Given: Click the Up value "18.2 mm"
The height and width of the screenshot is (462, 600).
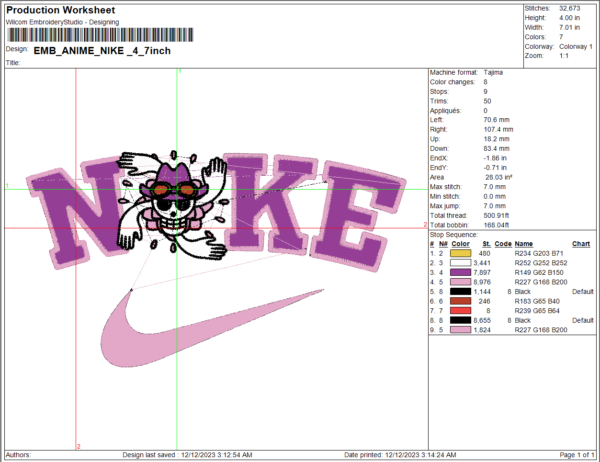Looking at the screenshot, I should click(496, 139).
